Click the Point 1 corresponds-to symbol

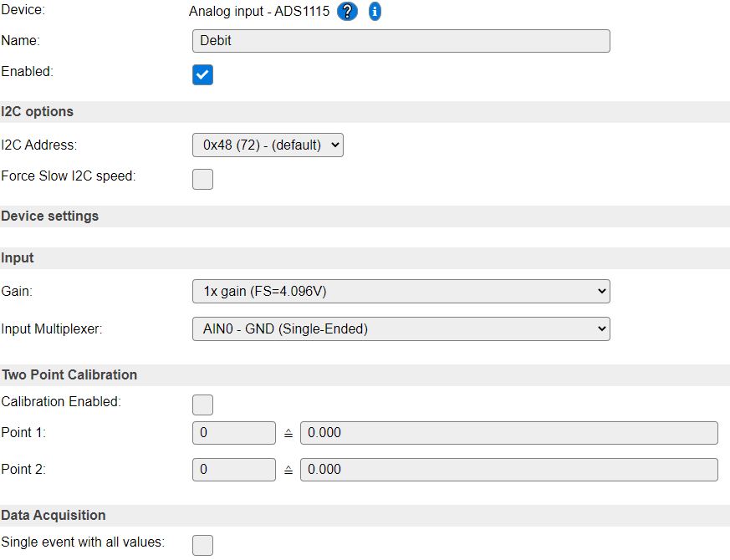pyautogui.click(x=288, y=434)
